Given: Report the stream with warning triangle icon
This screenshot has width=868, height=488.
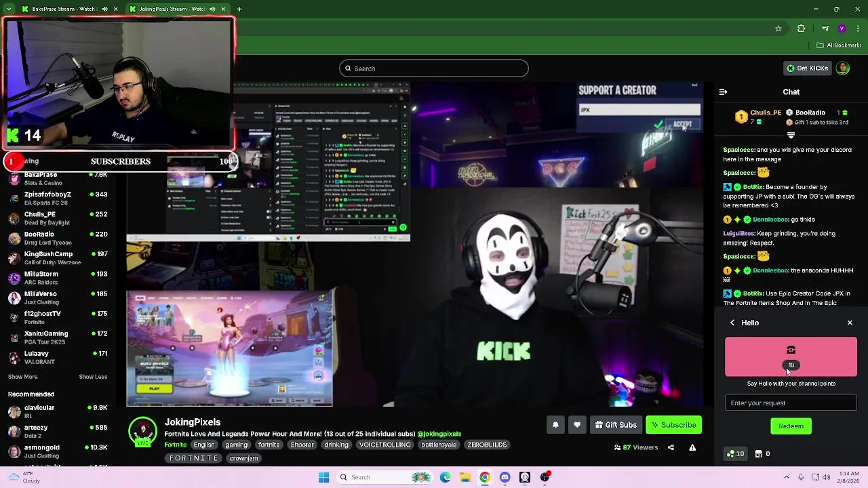Looking at the screenshot, I should pyautogui.click(x=692, y=447).
